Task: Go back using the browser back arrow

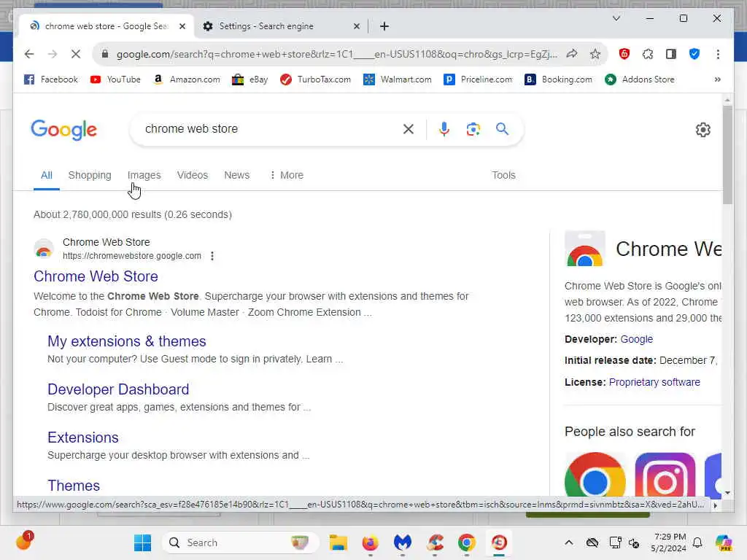Action: [x=29, y=54]
